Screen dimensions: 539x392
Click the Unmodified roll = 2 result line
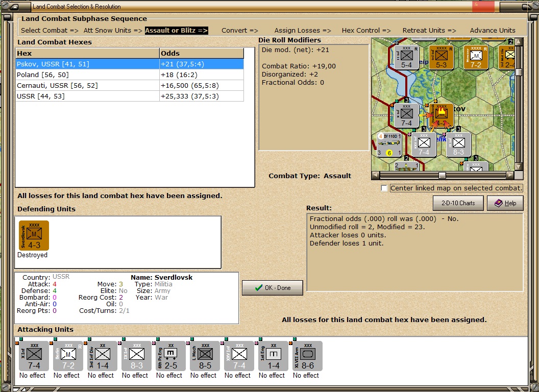coord(367,227)
